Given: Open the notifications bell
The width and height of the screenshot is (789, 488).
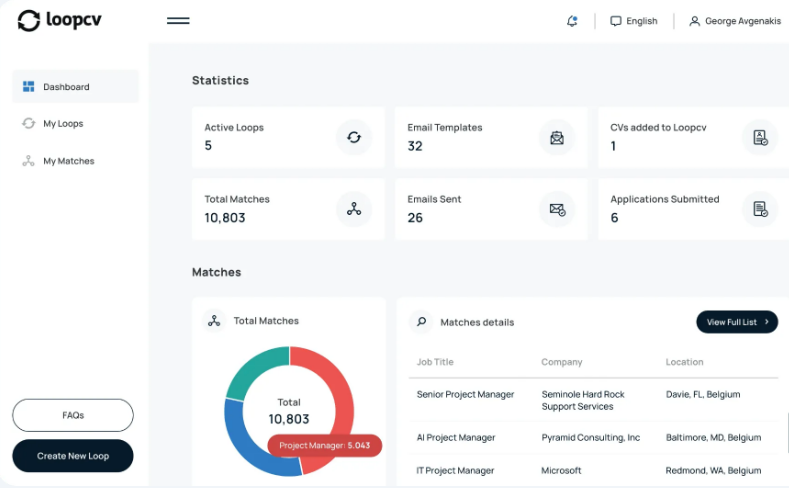Looking at the screenshot, I should click(572, 21).
